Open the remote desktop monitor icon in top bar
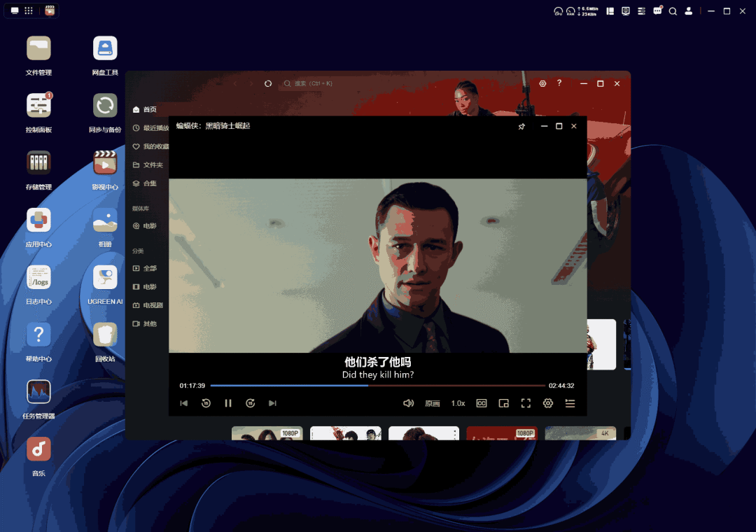 (625, 11)
